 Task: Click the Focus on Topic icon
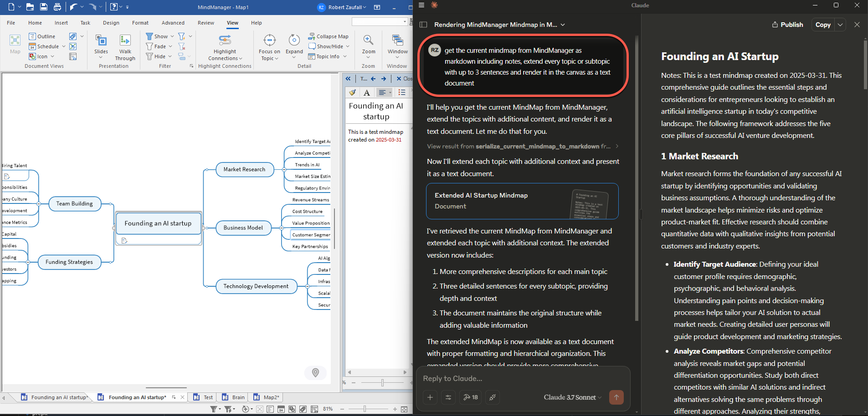coord(269,41)
